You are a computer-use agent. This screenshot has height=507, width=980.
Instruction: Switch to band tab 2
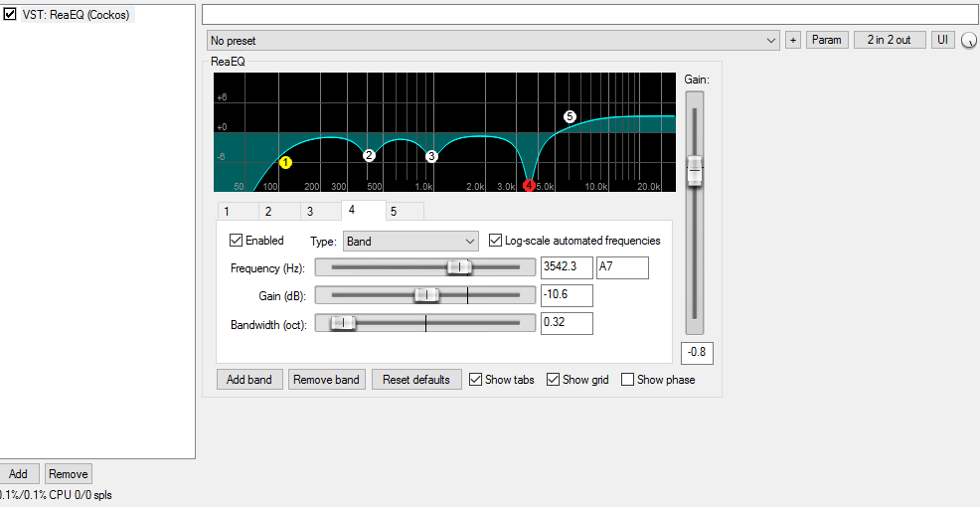tap(279, 212)
